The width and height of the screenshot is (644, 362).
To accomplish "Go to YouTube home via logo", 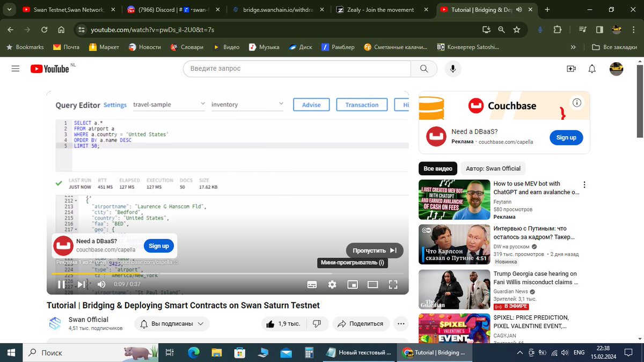I will coord(50,69).
